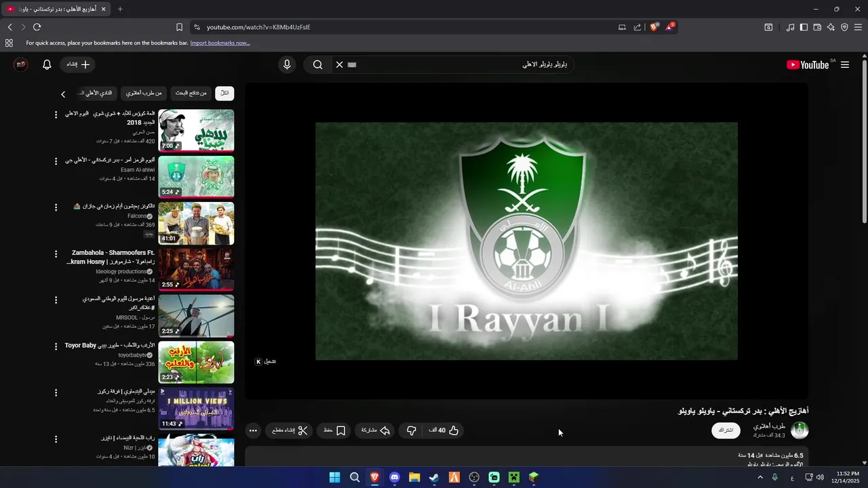This screenshot has height=488, width=868.
Task: Like the video (40 ألف thumbs up)
Action: 444,430
